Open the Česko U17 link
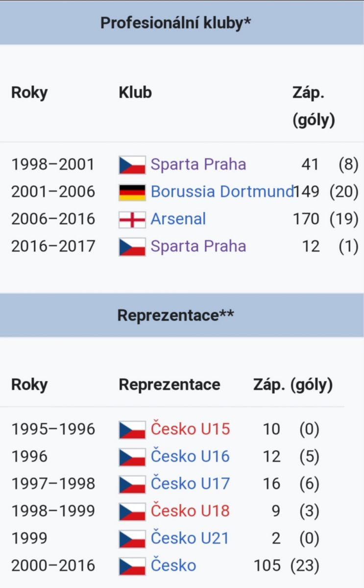 pos(190,484)
